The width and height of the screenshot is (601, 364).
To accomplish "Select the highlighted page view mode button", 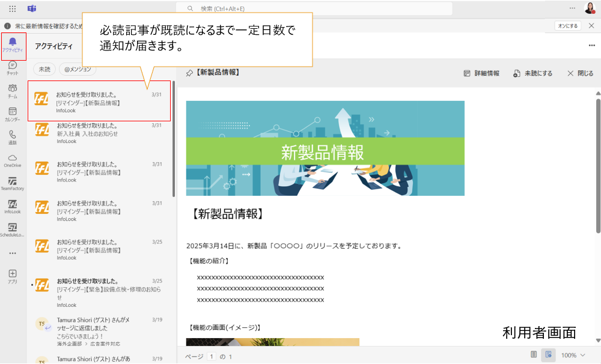I will 548,355.
